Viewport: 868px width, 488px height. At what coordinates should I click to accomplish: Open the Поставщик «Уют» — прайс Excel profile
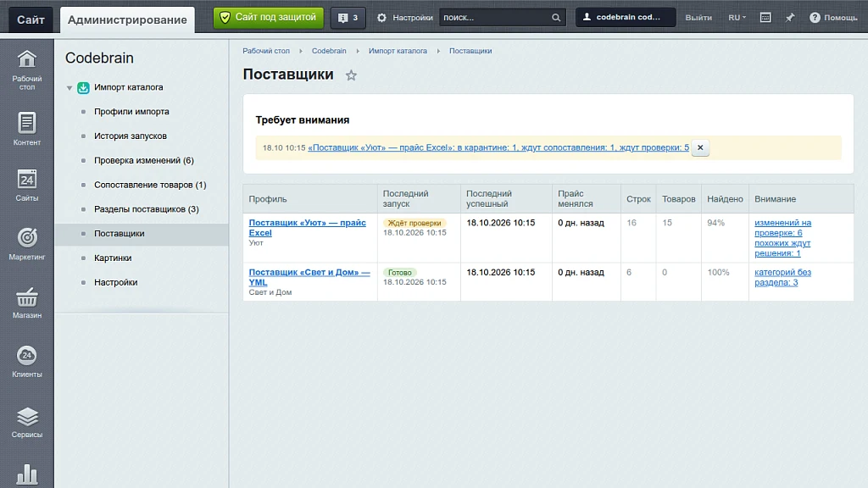[307, 227]
